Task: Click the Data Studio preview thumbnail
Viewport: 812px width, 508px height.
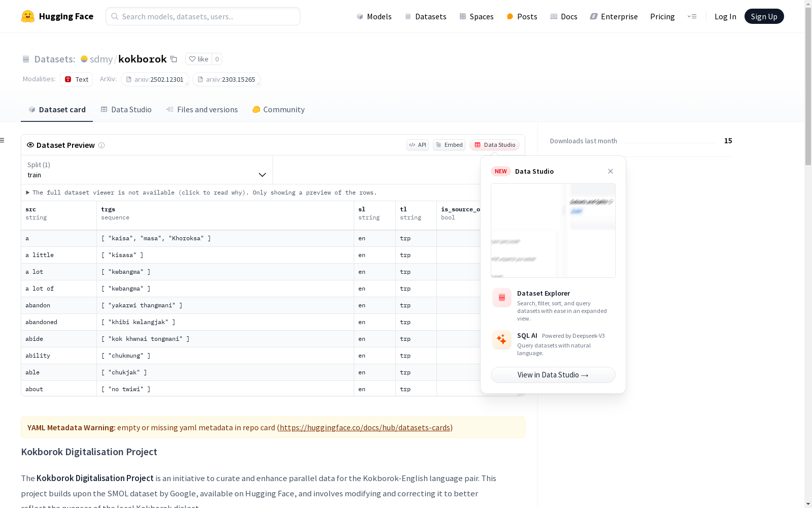Action: click(553, 231)
